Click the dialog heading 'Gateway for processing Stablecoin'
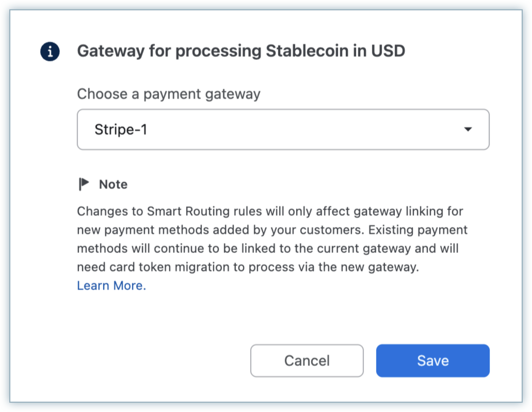 (x=241, y=51)
